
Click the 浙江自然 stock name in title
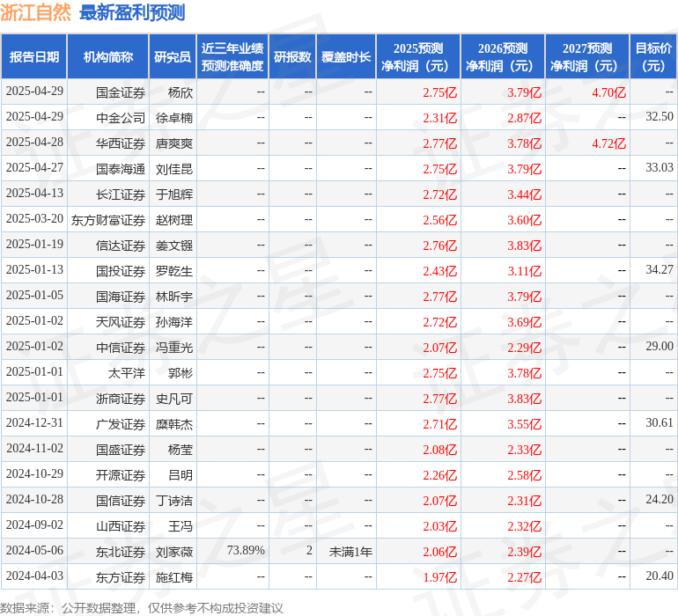(36, 12)
